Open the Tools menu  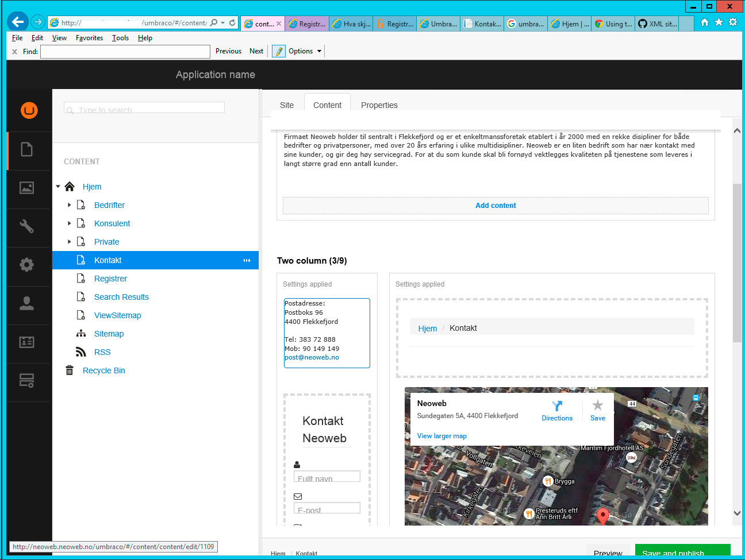[120, 38]
